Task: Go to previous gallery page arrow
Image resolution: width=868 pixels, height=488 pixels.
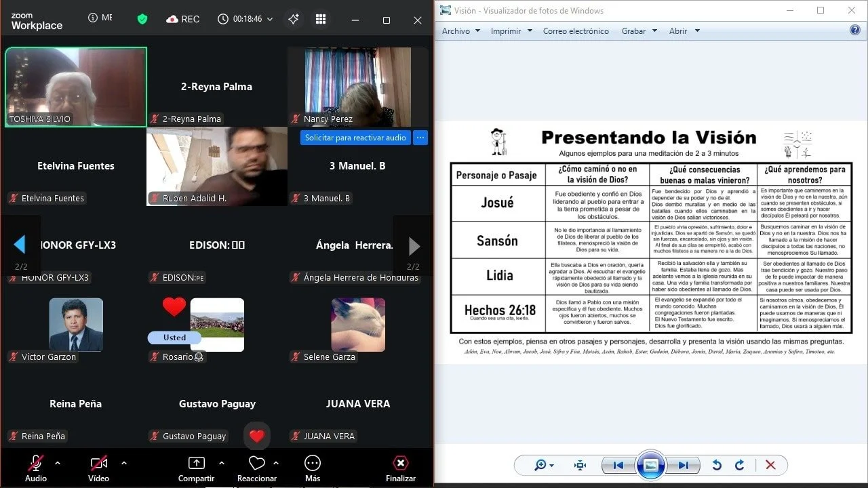Action: point(20,245)
